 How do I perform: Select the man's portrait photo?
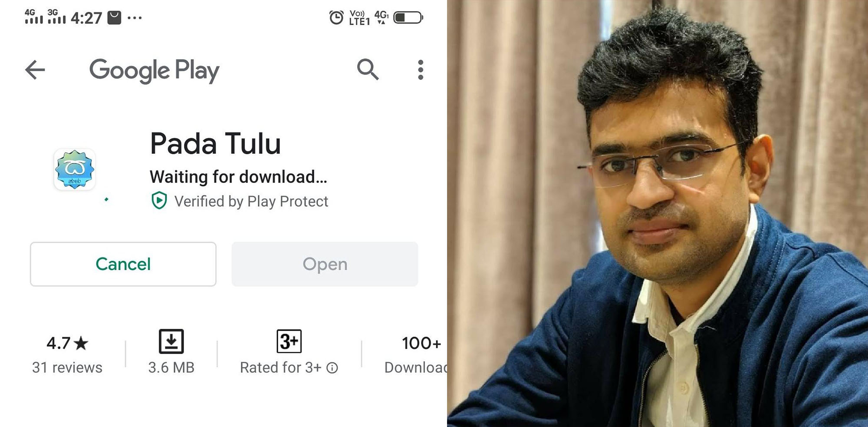point(658,213)
